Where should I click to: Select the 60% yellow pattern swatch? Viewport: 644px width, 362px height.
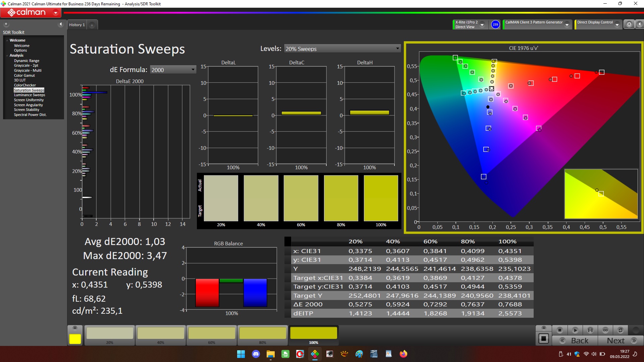pyautogui.click(x=212, y=334)
